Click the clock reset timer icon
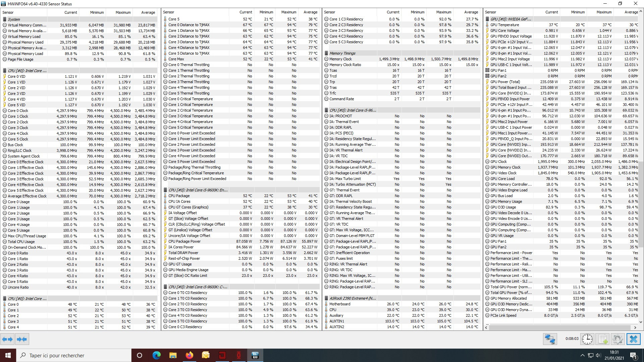 pyautogui.click(x=587, y=339)
